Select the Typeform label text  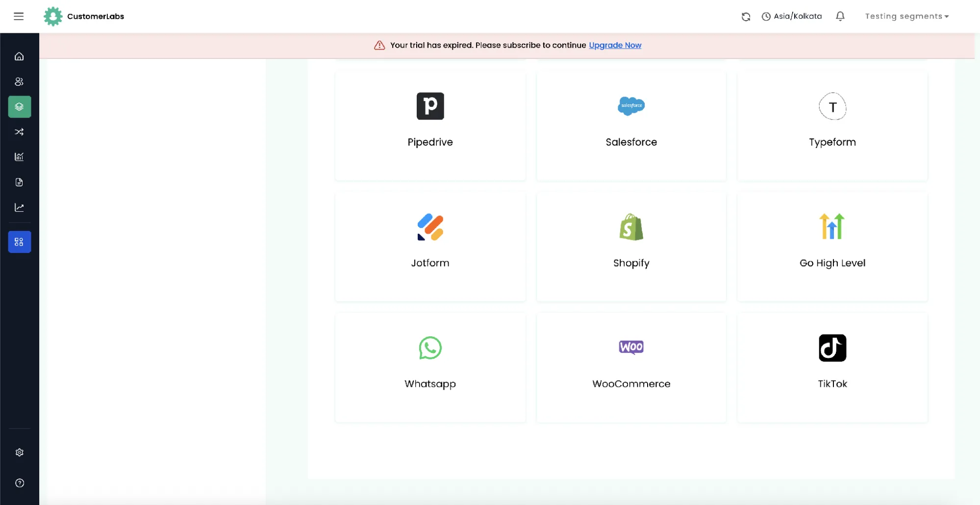[832, 142]
